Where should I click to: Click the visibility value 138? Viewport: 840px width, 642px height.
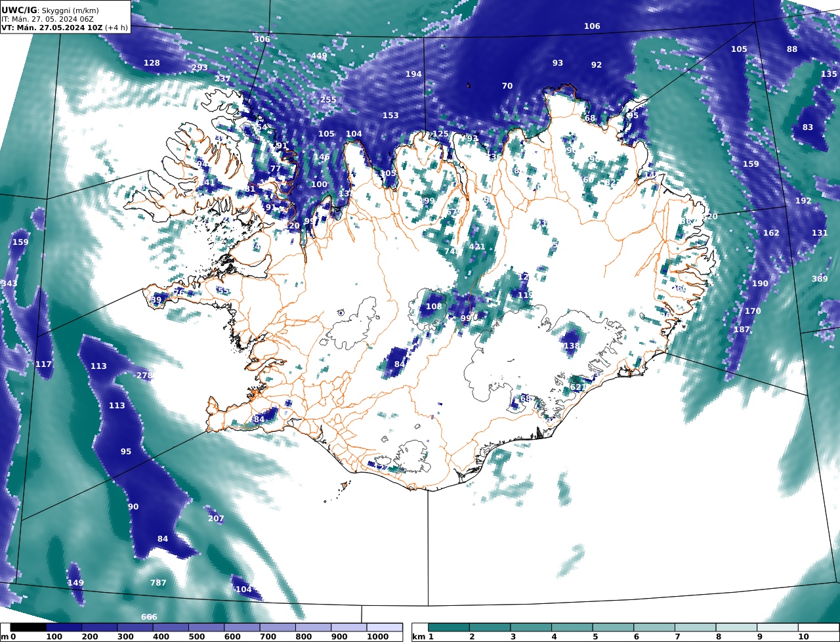point(572,346)
